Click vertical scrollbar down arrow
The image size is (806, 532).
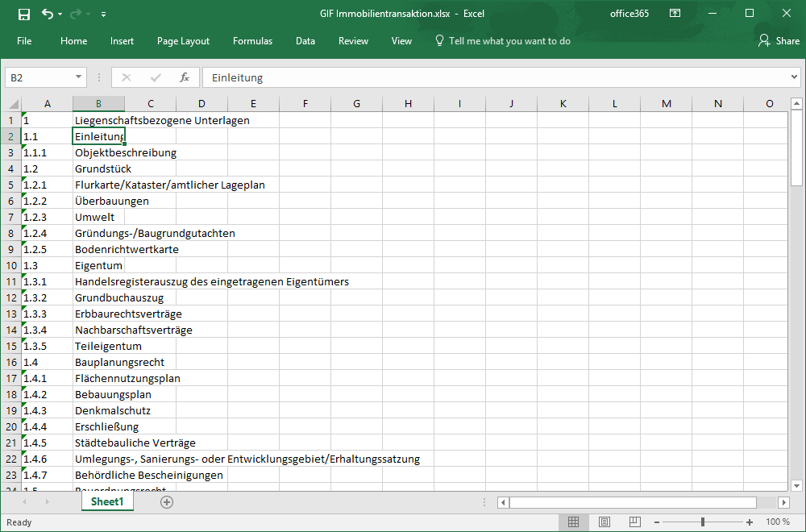pos(797,485)
